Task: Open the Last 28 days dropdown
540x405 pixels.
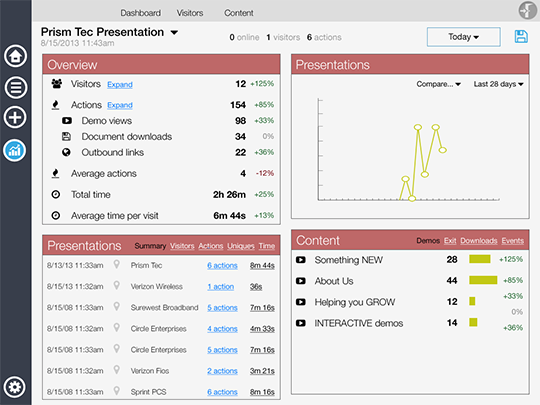Action: tap(498, 84)
